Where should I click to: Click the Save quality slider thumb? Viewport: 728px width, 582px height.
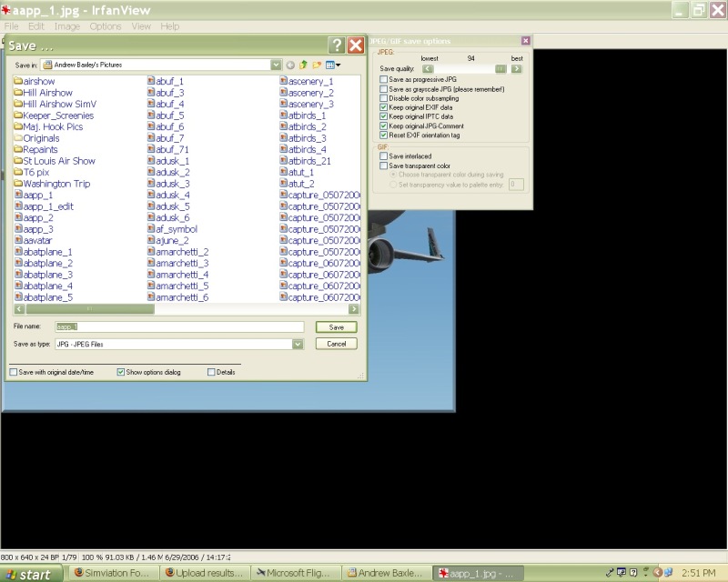tap(500, 69)
